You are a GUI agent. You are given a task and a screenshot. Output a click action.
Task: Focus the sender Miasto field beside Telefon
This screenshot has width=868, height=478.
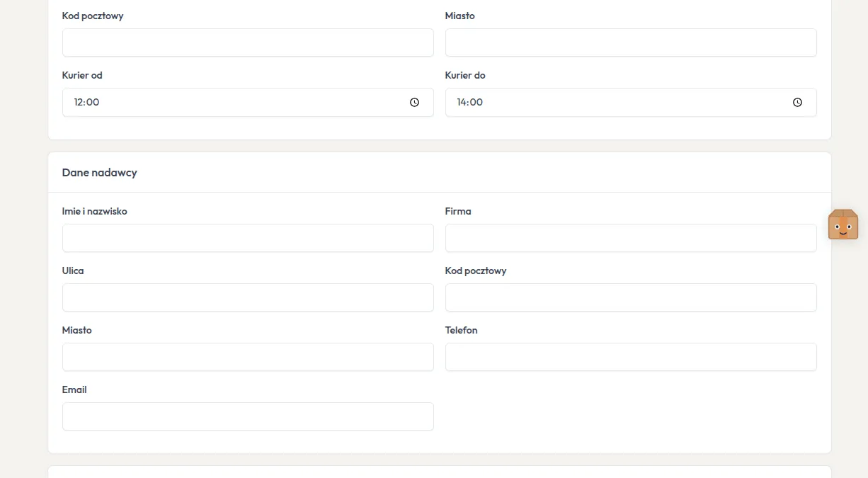[248, 357]
